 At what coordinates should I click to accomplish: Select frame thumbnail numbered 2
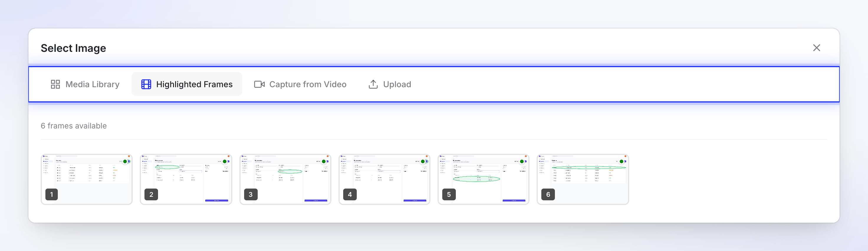(186, 179)
